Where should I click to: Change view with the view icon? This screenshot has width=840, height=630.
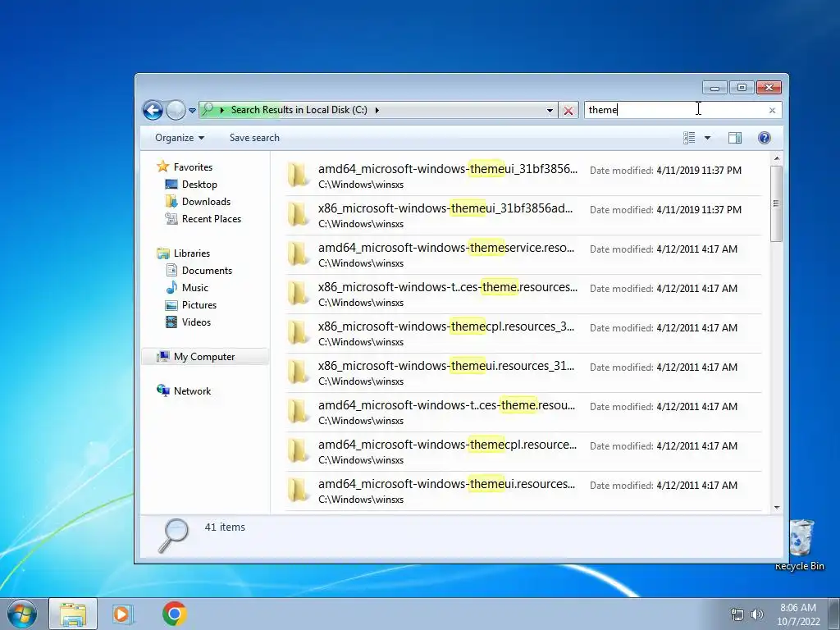click(x=689, y=138)
